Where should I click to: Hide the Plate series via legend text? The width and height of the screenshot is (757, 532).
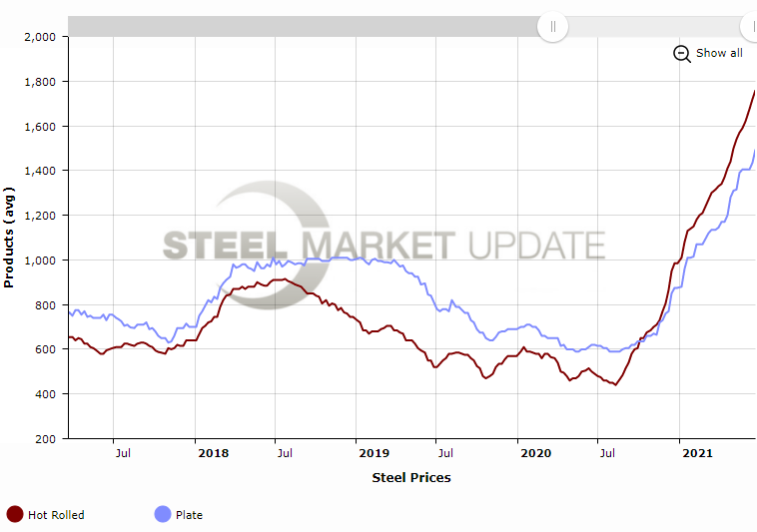pyautogui.click(x=189, y=515)
